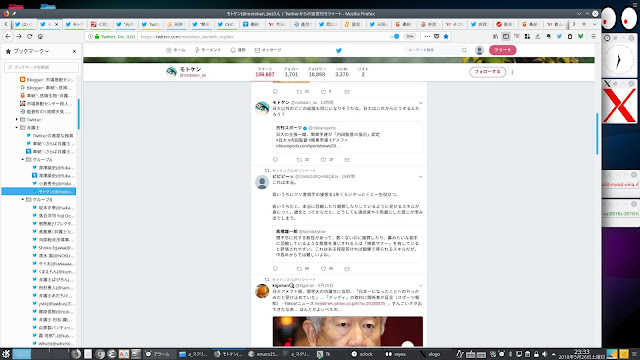Screen dimensions: 640x360
Task: Open the photo thumbnail in the Kigohan tweet
Action: (x=348, y=331)
